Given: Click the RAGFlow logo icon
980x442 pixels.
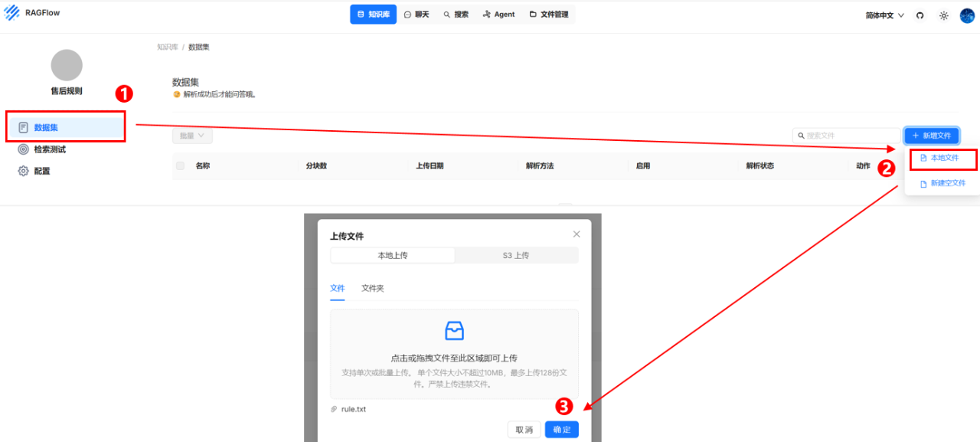Looking at the screenshot, I should [11, 13].
